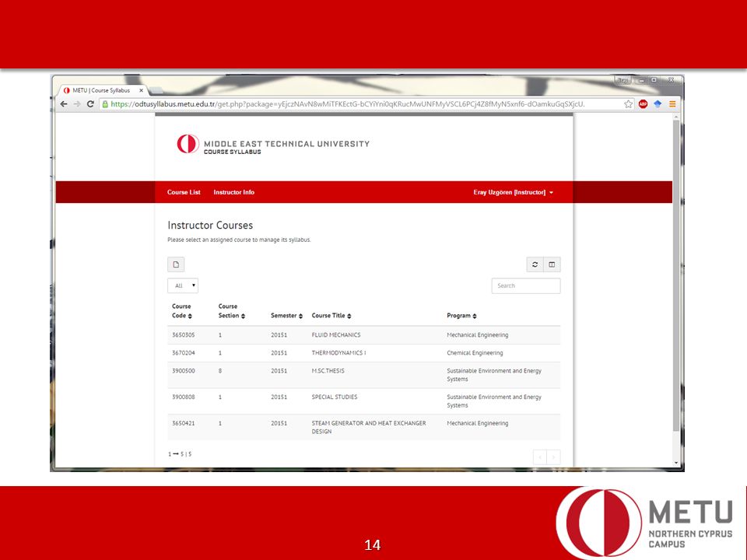Open the All filter dropdown
Screen dimensions: 747x560
pos(183,285)
